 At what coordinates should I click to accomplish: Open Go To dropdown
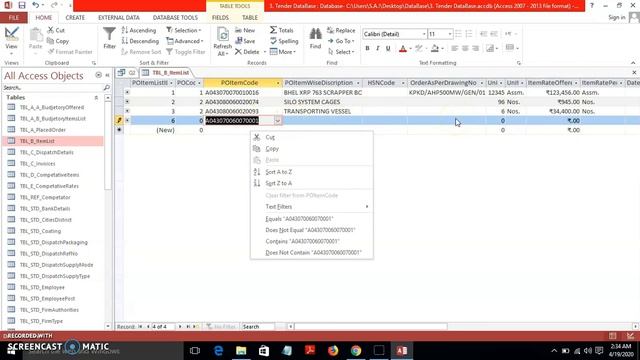pyautogui.click(x=341, y=41)
